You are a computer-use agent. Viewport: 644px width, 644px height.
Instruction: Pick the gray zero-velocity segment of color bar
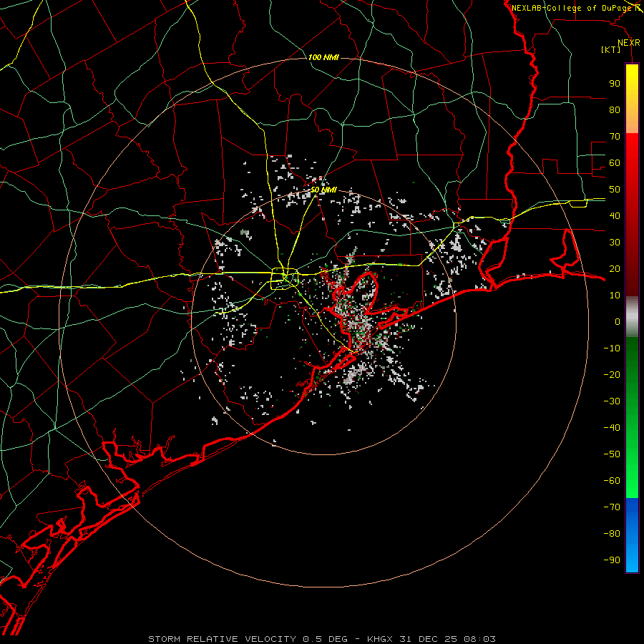(632, 317)
